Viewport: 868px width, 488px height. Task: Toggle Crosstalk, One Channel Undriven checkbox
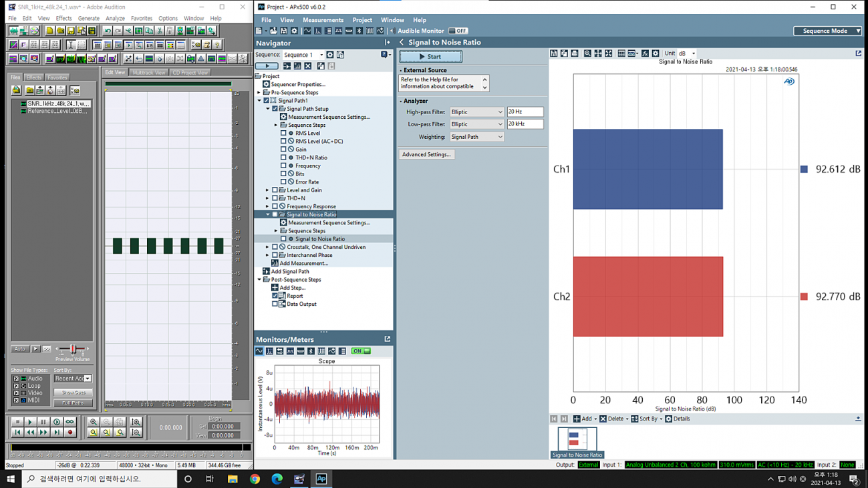(x=275, y=247)
